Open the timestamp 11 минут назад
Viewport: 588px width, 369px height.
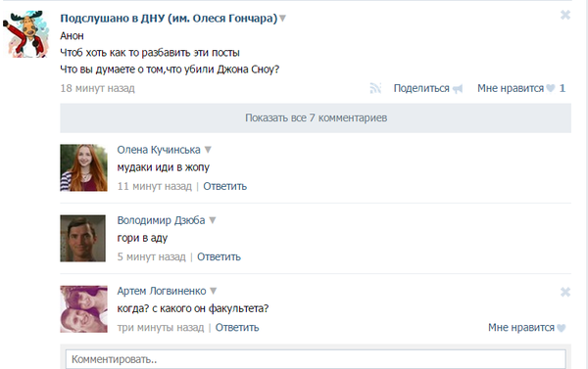coord(155,186)
